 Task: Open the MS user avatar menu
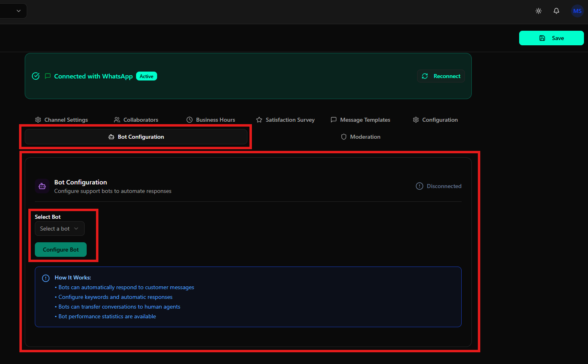577,11
